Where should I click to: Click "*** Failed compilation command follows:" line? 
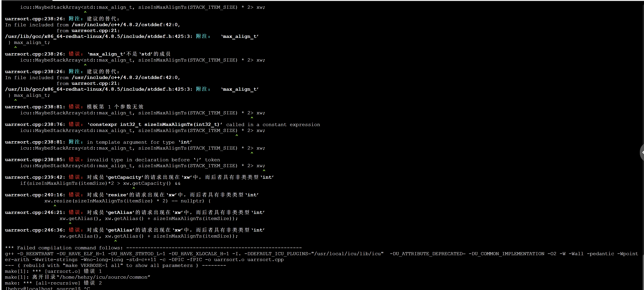pos(153,248)
